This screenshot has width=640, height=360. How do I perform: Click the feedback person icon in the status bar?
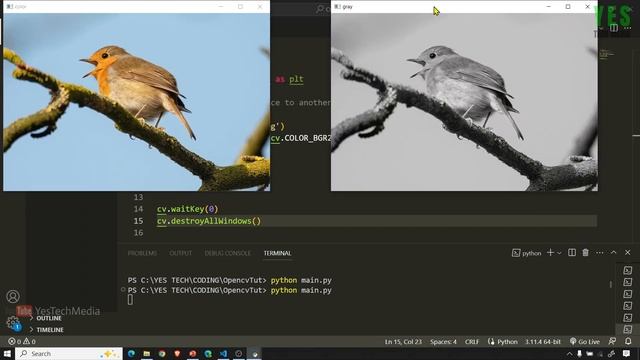(x=612, y=341)
